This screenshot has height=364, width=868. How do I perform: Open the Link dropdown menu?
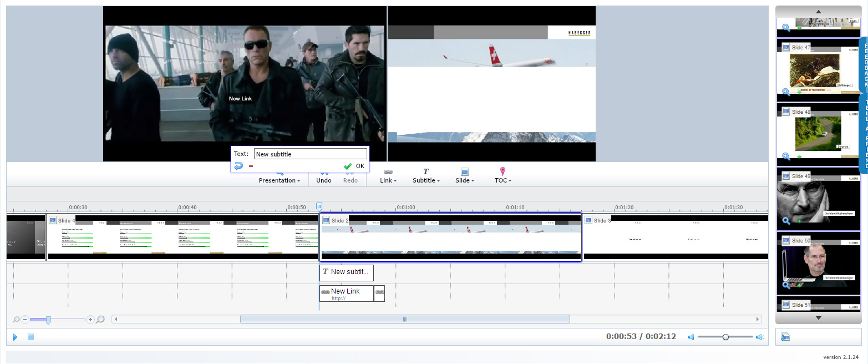[x=388, y=180]
